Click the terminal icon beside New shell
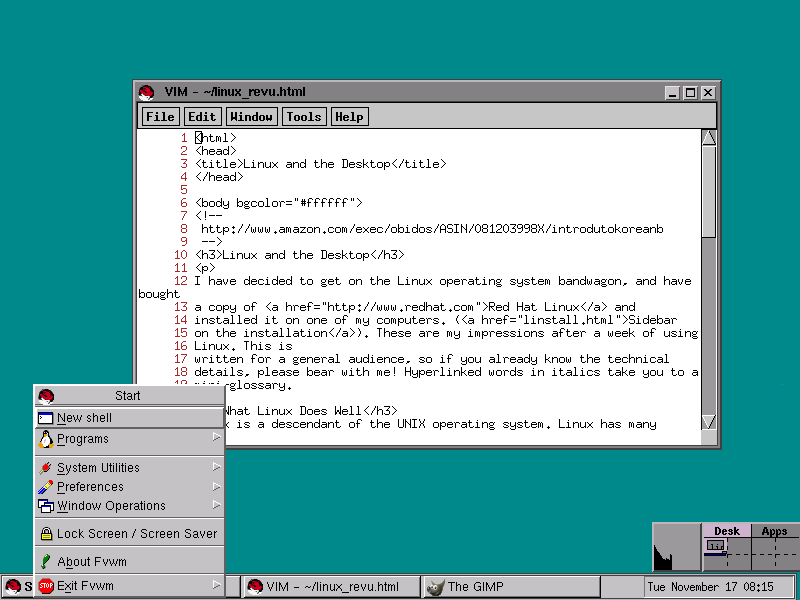The width and height of the screenshot is (800, 600). click(x=45, y=418)
